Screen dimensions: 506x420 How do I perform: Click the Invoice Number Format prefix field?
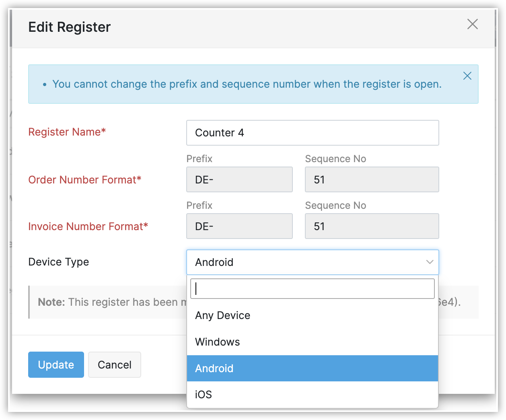click(239, 226)
